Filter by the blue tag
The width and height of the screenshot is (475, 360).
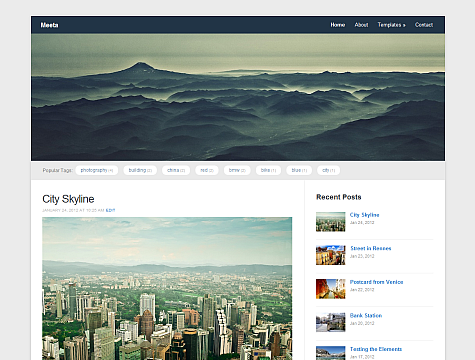click(299, 170)
